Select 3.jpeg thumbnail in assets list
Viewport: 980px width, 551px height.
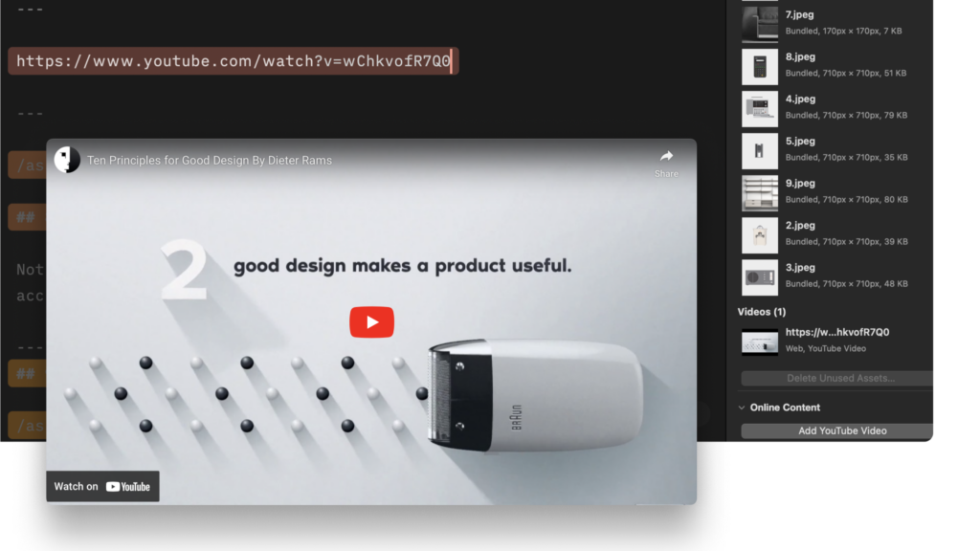coord(759,277)
